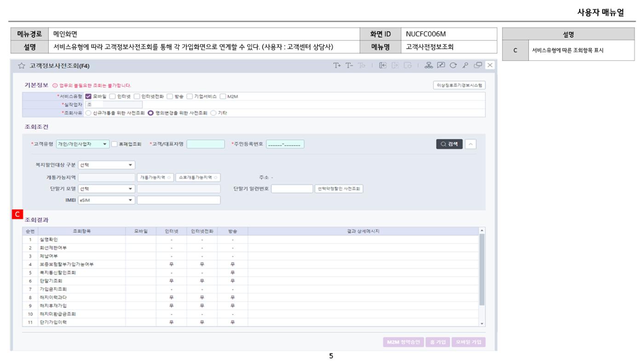Image resolution: width=644 pixels, height=362 pixels.
Task: Open the IMEI eSIM dropdown
Action: [107, 200]
